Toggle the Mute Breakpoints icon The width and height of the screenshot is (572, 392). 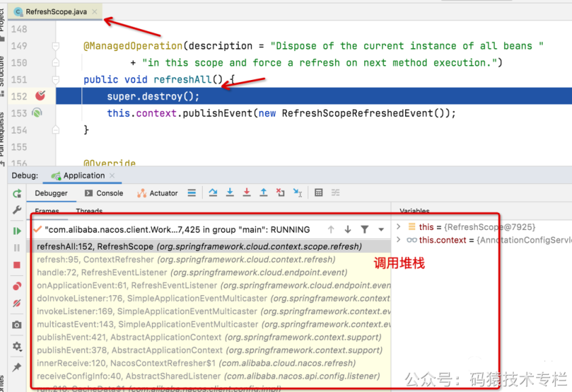(17, 303)
